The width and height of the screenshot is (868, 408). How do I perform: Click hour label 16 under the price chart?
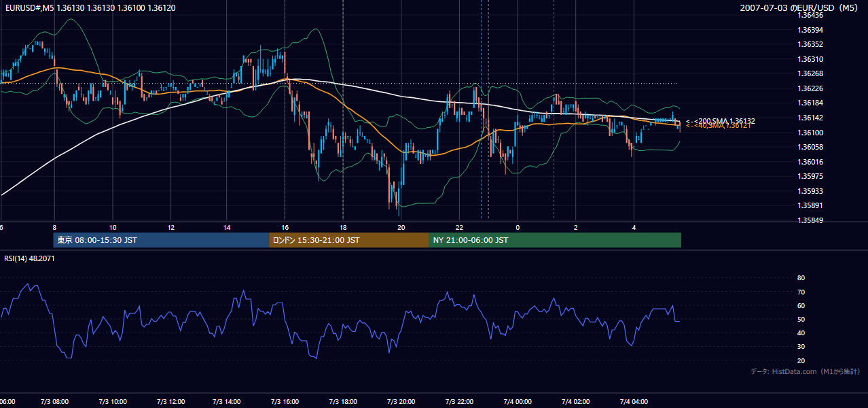pos(285,227)
